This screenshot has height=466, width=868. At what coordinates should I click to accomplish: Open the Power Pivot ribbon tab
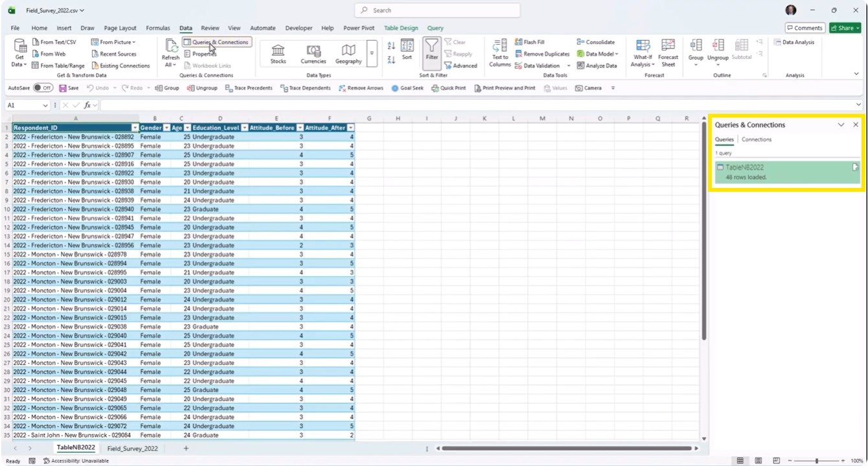(x=359, y=28)
